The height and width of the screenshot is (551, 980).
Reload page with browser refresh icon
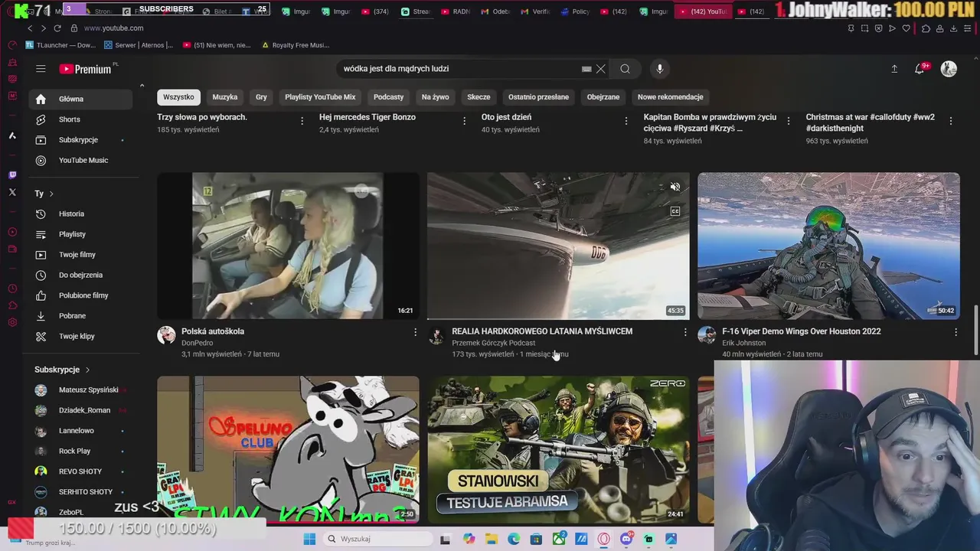(57, 28)
